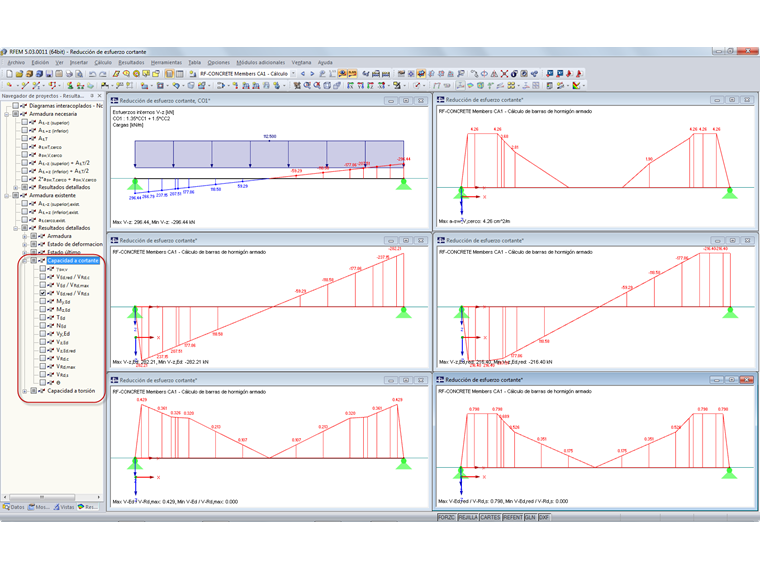Collapse the Capacidad a cortante node
Viewport: 760px width, 570px height.
(x=25, y=261)
